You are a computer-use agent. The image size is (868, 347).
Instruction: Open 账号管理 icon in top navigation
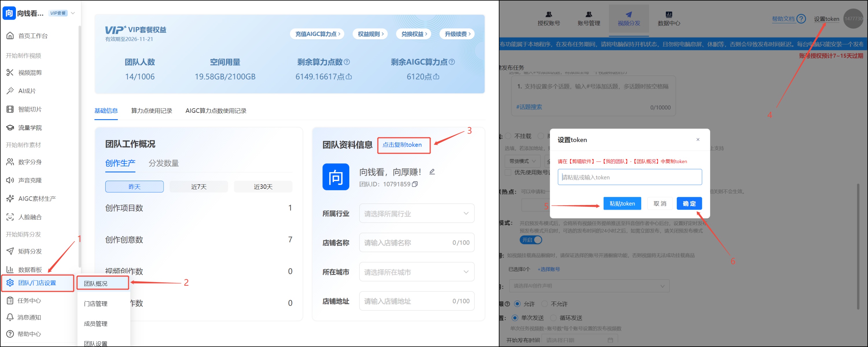589,14
